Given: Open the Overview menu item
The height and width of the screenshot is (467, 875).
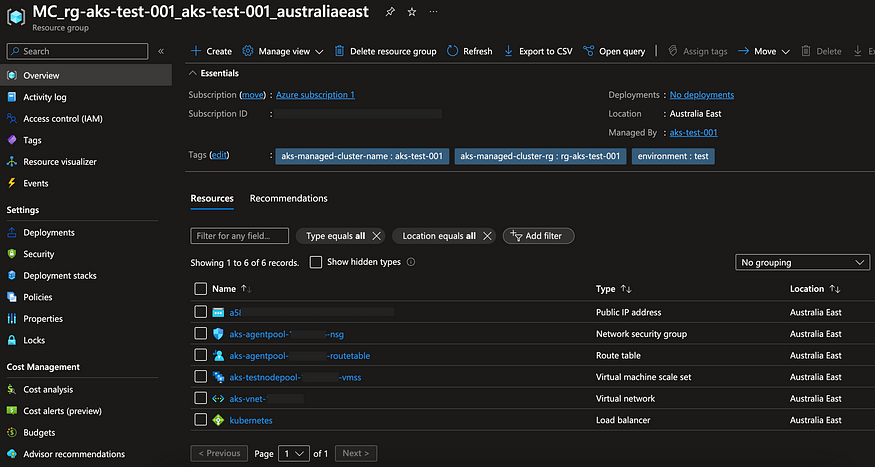Looking at the screenshot, I should (86, 75).
